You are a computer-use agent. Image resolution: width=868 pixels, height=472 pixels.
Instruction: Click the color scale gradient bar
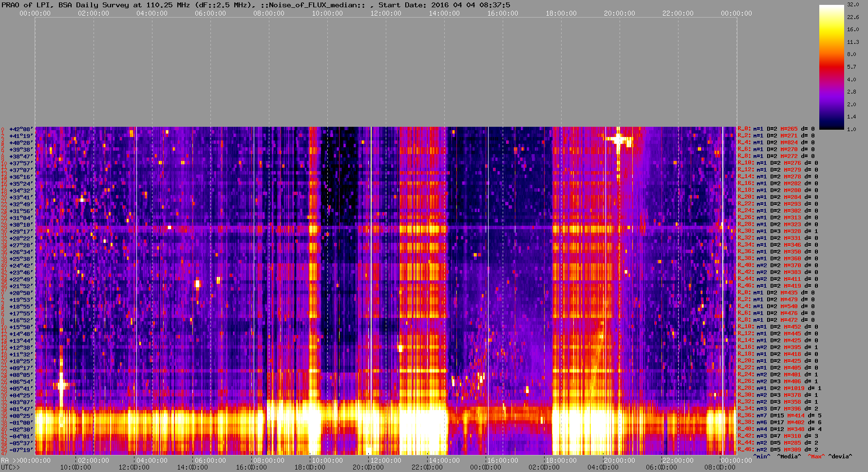tap(831, 67)
